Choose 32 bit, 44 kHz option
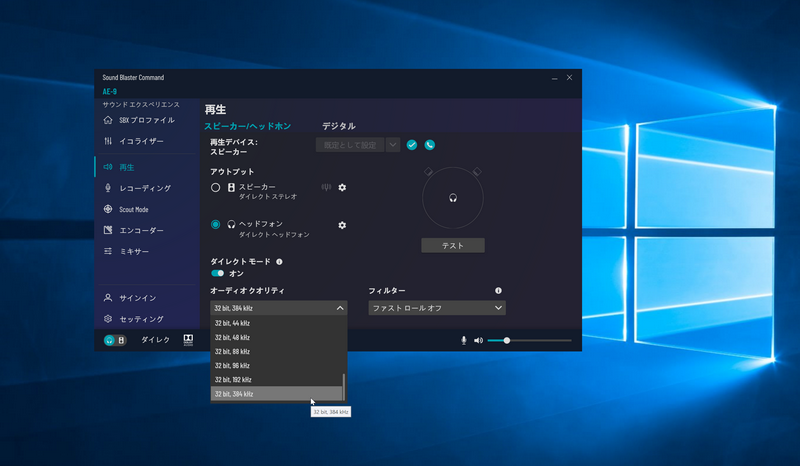The image size is (800, 466). [276, 323]
